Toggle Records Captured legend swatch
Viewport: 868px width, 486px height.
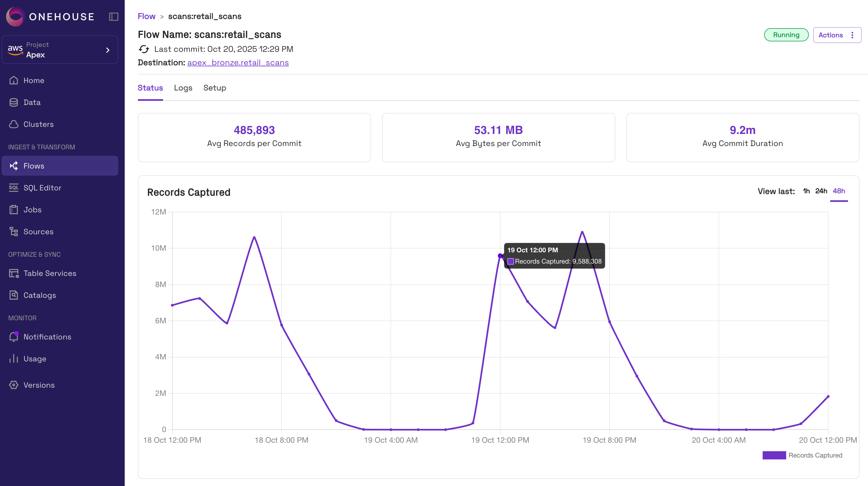(x=774, y=455)
